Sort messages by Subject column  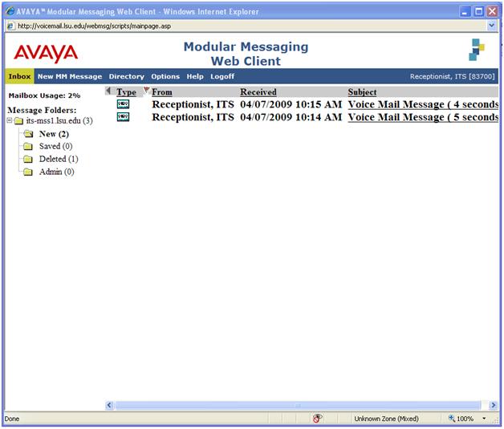[x=362, y=92]
